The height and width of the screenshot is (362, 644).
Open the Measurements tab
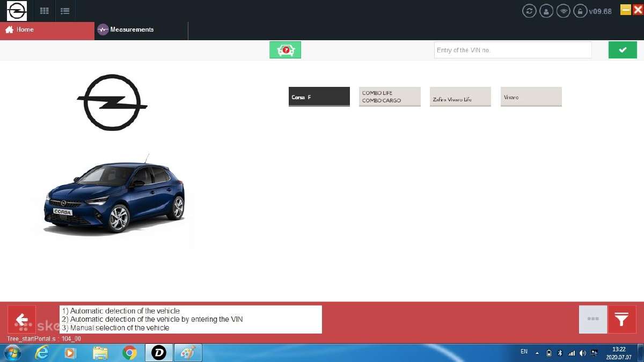point(141,31)
